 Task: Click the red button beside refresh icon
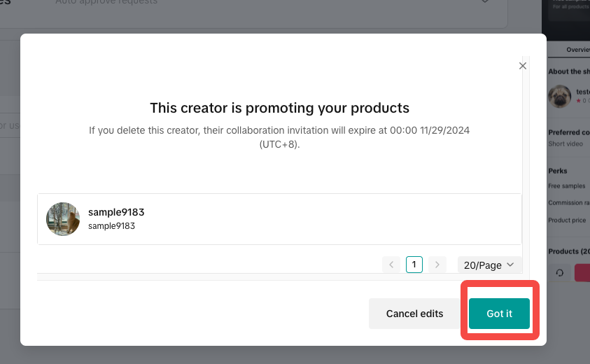(x=582, y=273)
